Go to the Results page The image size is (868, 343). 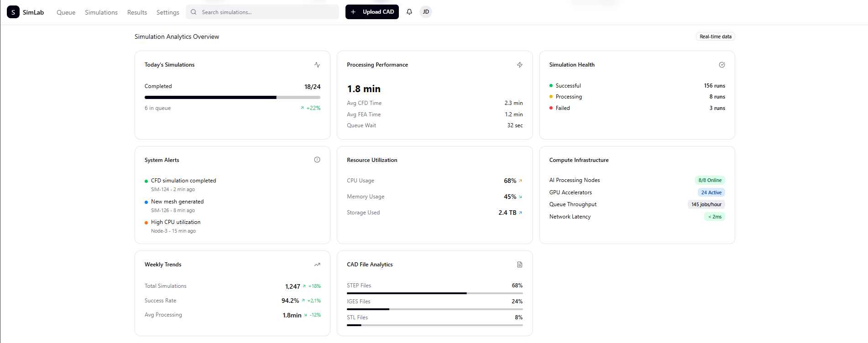coord(137,12)
